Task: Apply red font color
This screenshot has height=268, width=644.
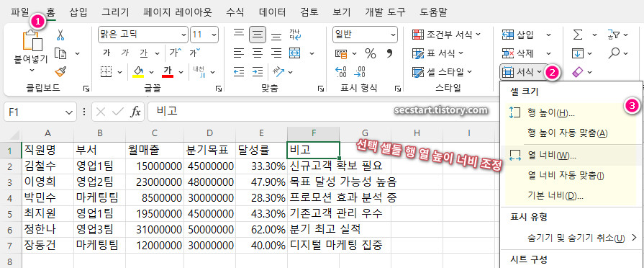Action: tap(168, 72)
